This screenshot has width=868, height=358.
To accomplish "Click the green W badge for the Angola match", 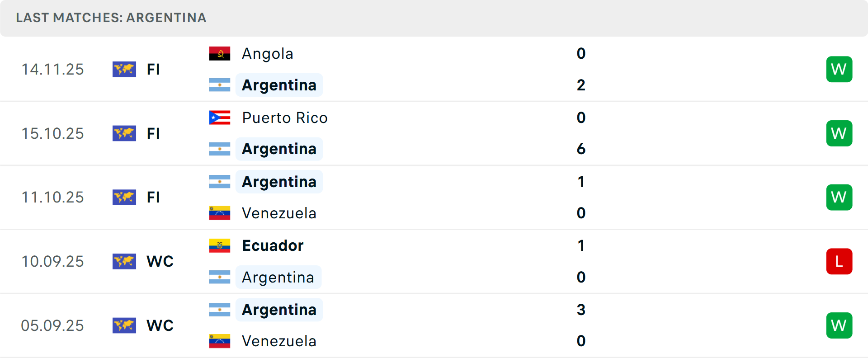I will tap(839, 69).
